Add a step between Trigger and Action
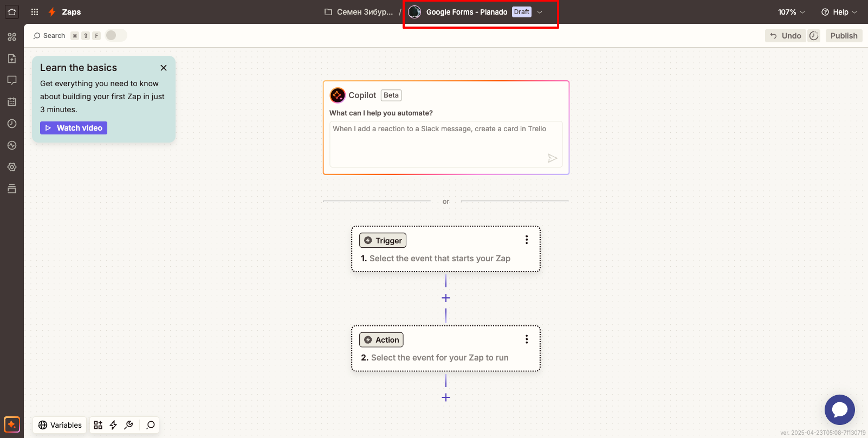 [x=446, y=298]
